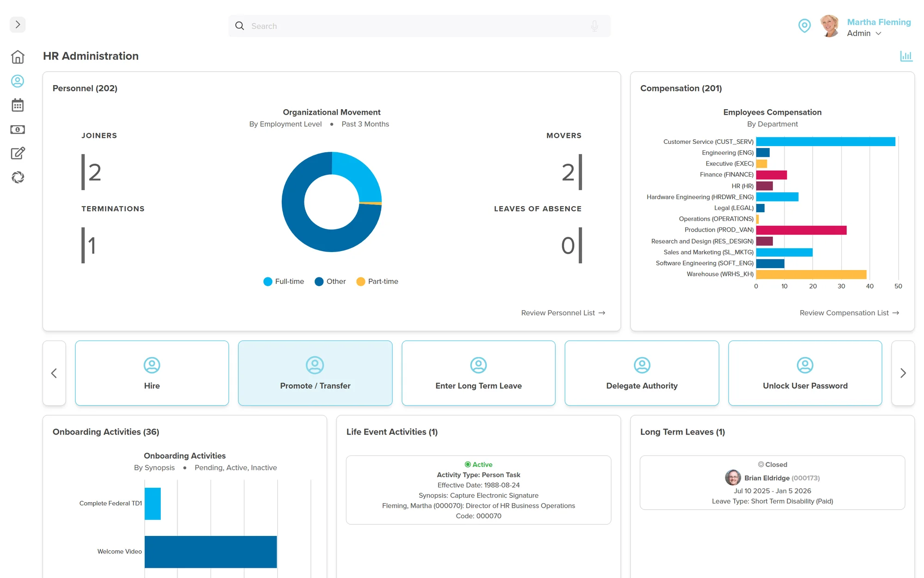The image size is (924, 578).
Task: Open the Life Event Activities (1) heading
Action: pos(392,432)
